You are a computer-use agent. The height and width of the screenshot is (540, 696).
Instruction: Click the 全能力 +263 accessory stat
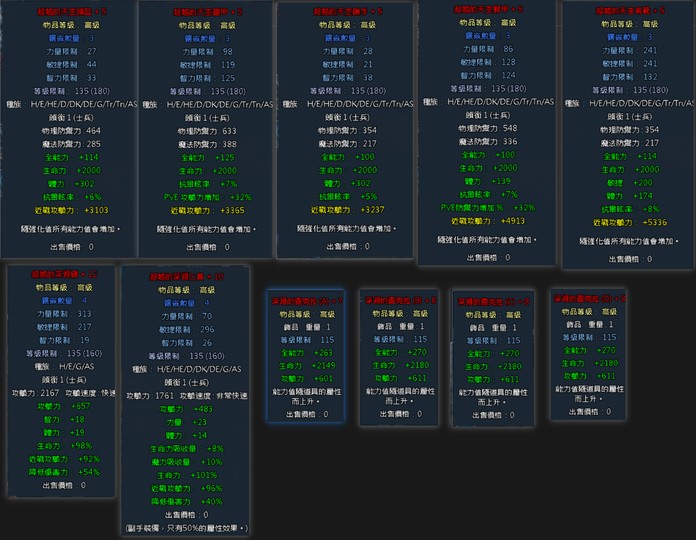(307, 352)
